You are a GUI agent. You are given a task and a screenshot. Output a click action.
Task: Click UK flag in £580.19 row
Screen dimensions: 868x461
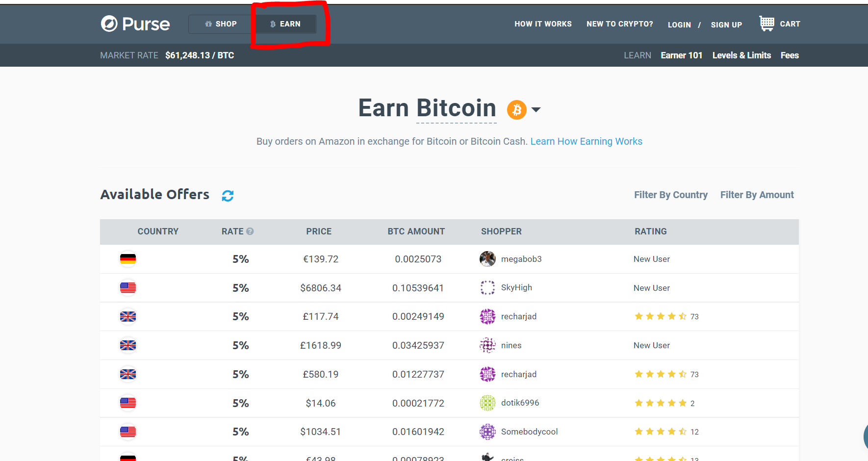pos(128,374)
